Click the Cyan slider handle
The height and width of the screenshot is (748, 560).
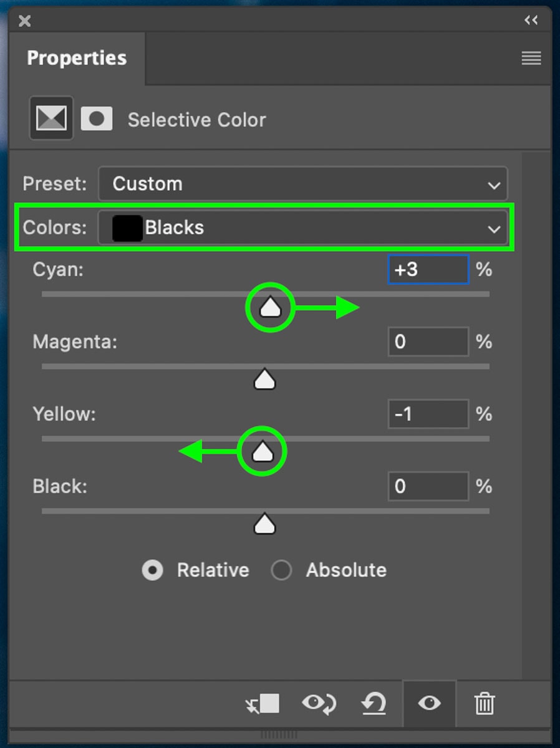tap(270, 307)
